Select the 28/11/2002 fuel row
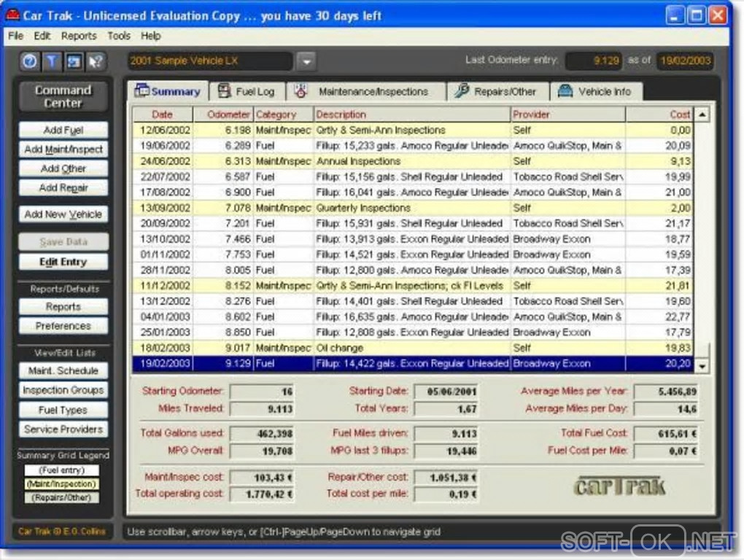The height and width of the screenshot is (560, 744). (413, 270)
